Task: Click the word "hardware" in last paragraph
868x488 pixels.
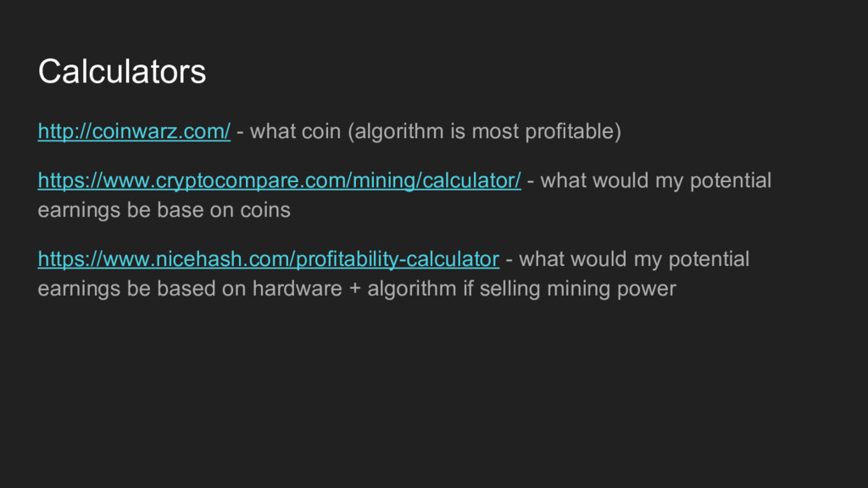Action: 298,289
